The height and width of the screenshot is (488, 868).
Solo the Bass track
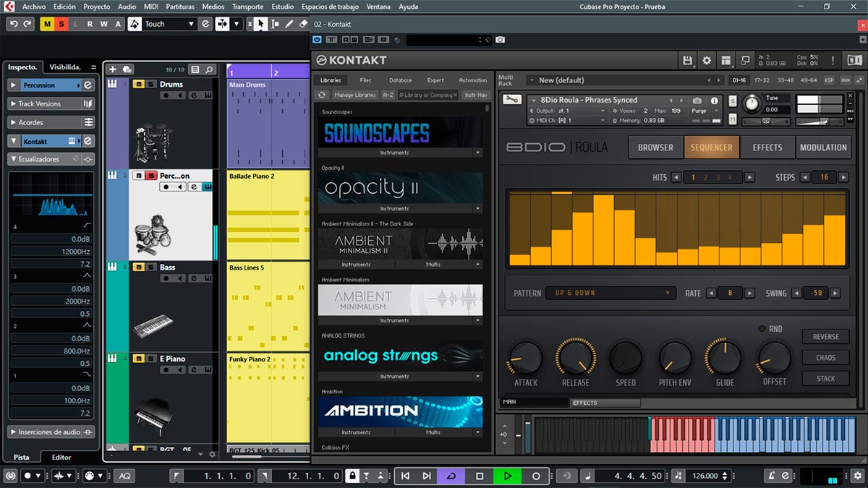point(150,267)
